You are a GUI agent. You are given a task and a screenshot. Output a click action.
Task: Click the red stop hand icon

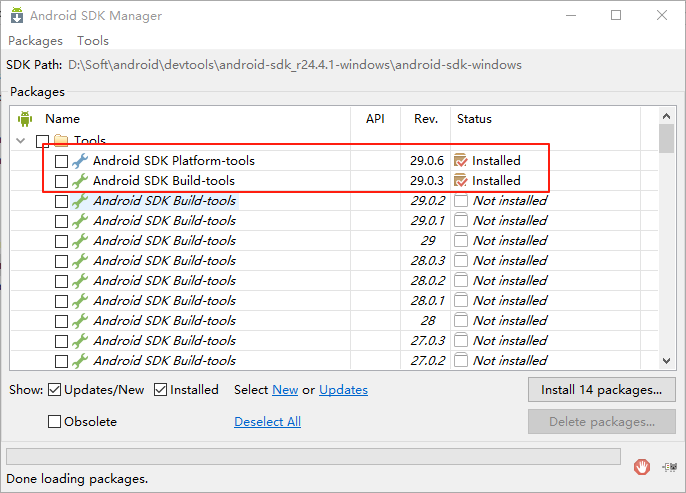[x=642, y=467]
